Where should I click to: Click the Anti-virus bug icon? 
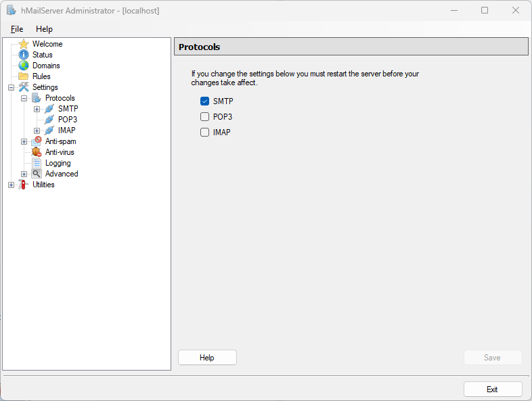(x=37, y=152)
